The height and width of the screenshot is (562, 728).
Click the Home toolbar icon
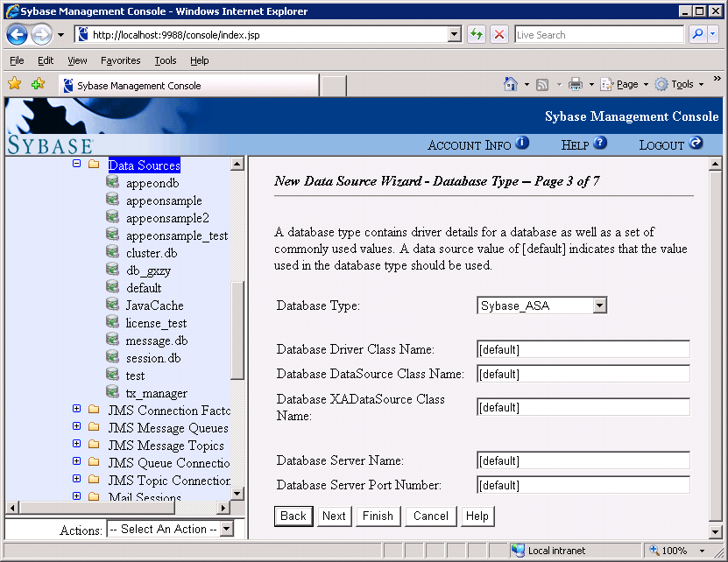pos(510,84)
